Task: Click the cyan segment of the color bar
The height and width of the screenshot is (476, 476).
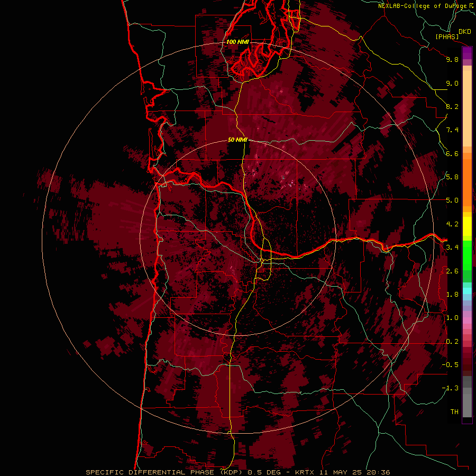Action: click(x=467, y=291)
